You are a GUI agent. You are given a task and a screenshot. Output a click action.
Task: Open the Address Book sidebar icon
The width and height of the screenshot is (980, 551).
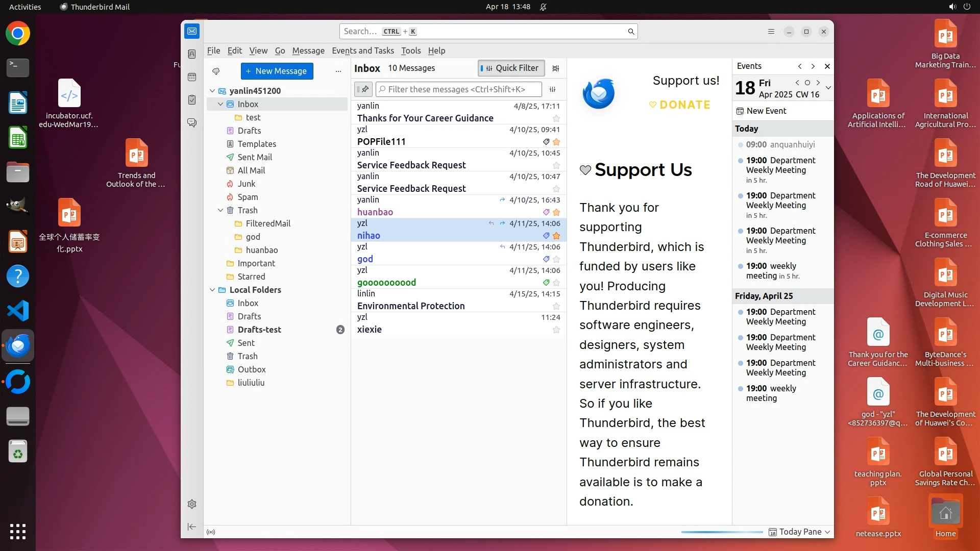[x=192, y=54]
